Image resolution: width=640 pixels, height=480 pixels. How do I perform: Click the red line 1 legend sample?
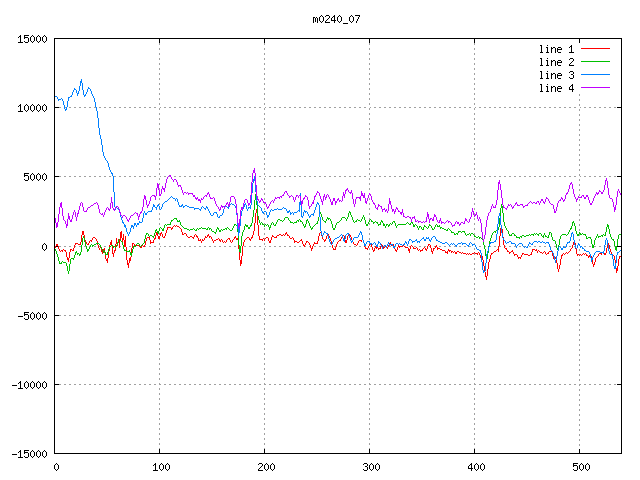point(596,49)
